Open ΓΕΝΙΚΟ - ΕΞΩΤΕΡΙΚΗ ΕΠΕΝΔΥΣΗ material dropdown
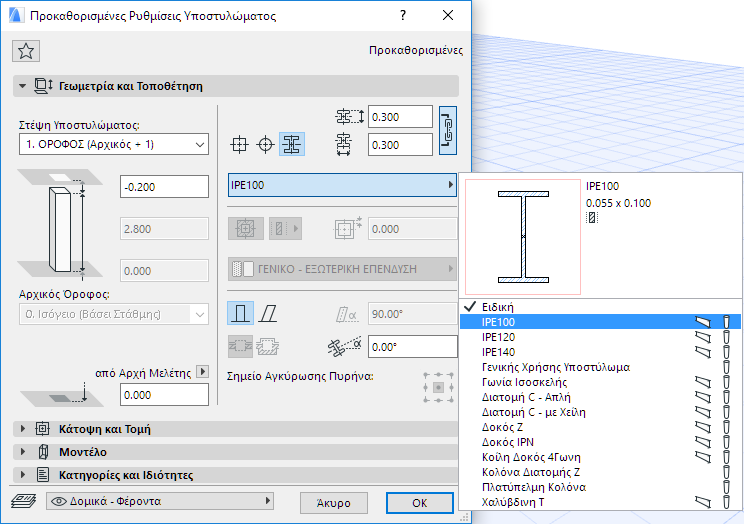This screenshot has width=744, height=524. tap(342, 269)
